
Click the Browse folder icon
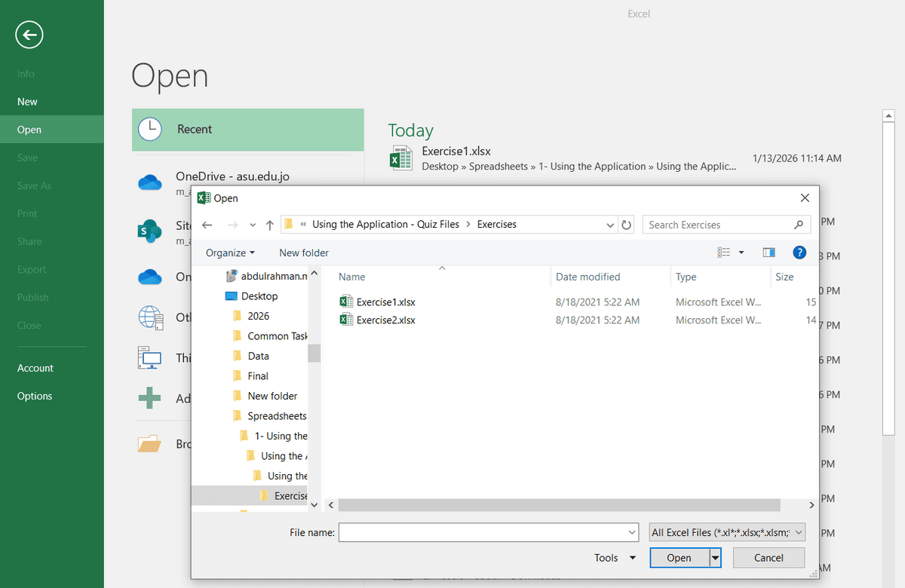(150, 443)
